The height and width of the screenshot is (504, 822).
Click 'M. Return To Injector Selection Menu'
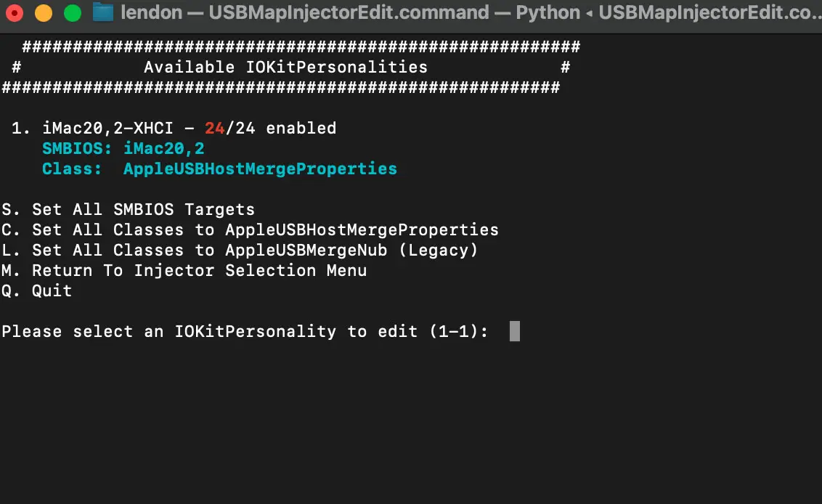tap(184, 271)
